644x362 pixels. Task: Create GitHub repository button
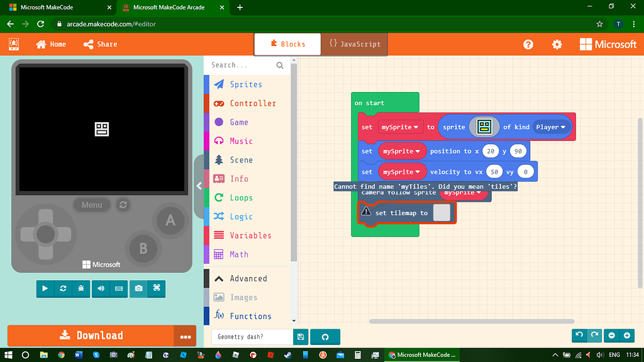[325, 337]
